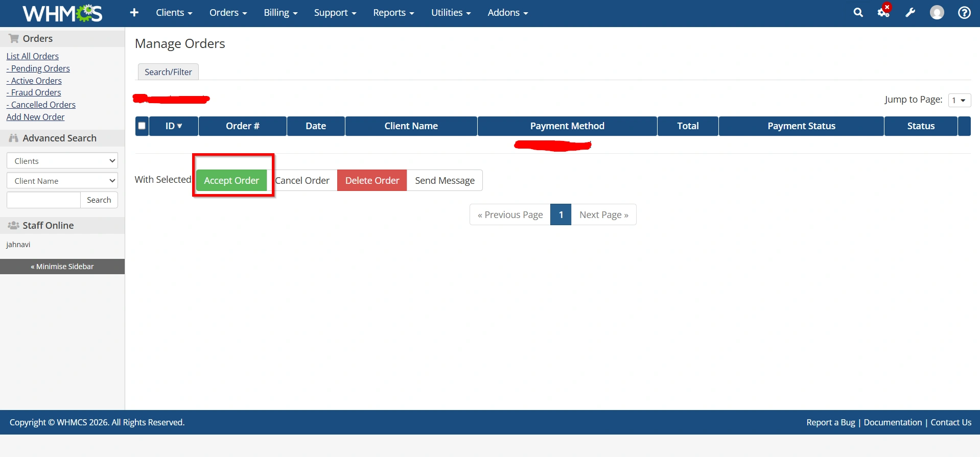Click the Accept Order button
The width and height of the screenshot is (980, 457).
click(x=231, y=181)
